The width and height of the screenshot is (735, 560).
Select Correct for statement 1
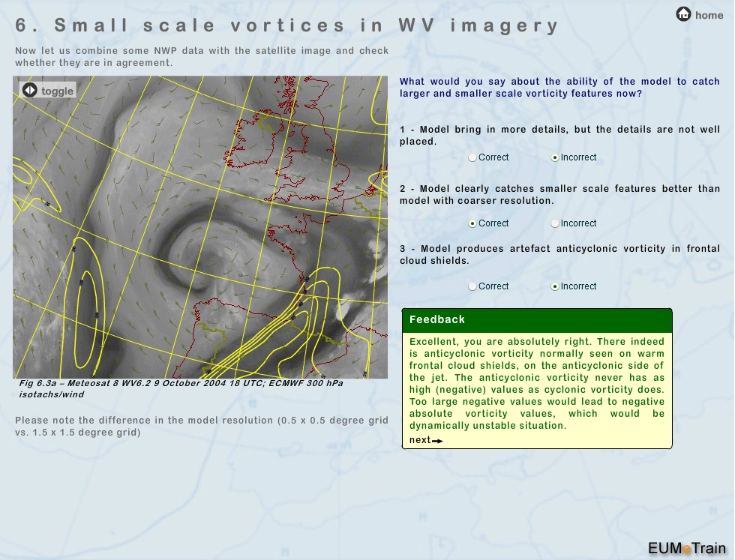(472, 157)
